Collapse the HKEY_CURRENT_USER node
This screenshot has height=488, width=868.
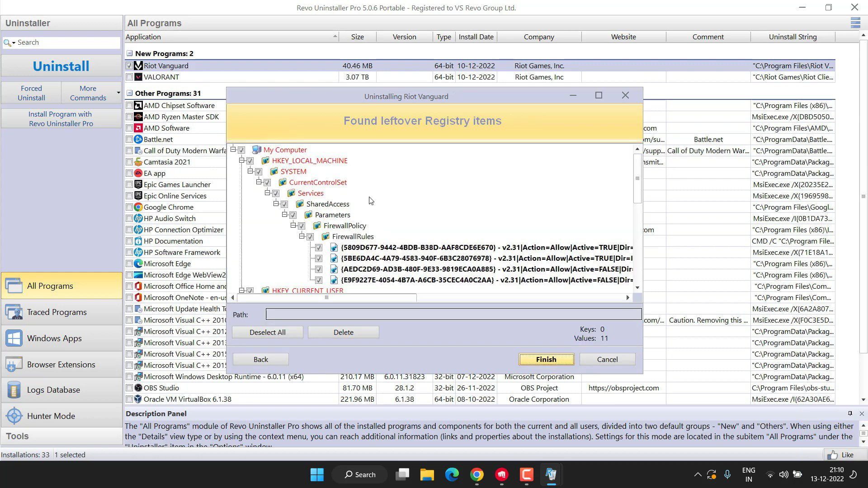[x=242, y=291]
